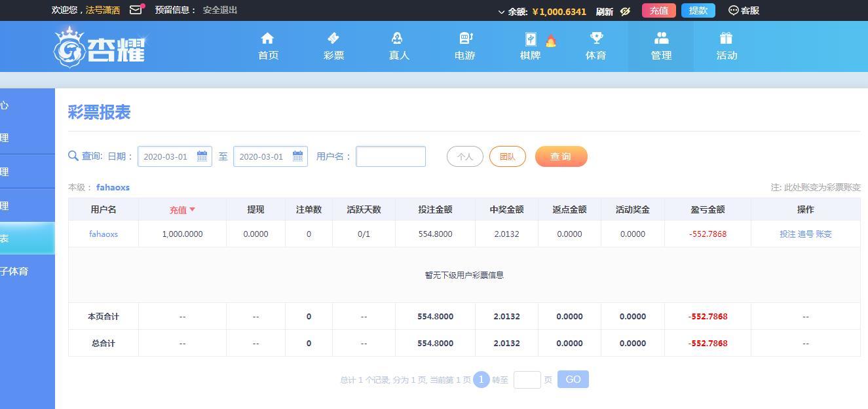Click the 投注 action link
Viewport: 868px width, 409px height.
[x=787, y=234]
